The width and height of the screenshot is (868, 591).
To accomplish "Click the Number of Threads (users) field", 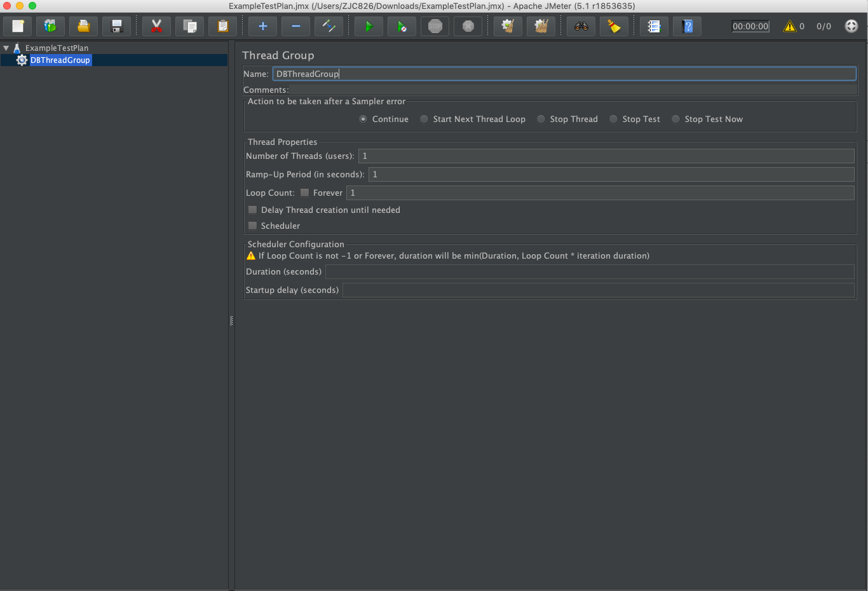I will coord(606,156).
